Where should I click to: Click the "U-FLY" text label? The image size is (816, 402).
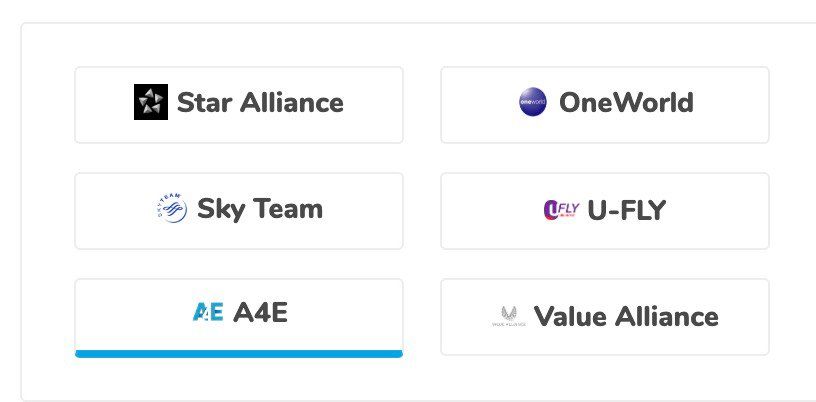pyautogui.click(x=627, y=210)
